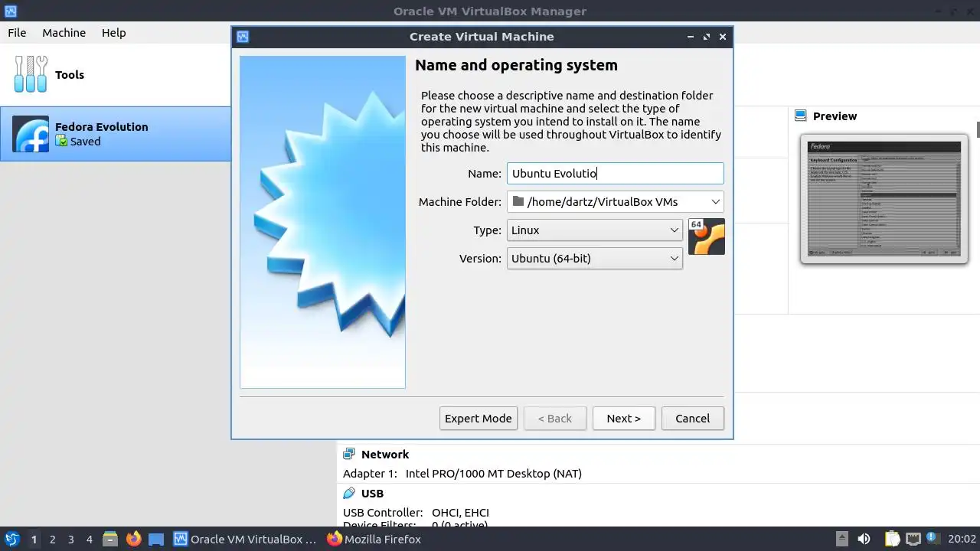Image resolution: width=980 pixels, height=551 pixels.
Task: Launch Firefox from the quick-launch icon
Action: point(133,539)
